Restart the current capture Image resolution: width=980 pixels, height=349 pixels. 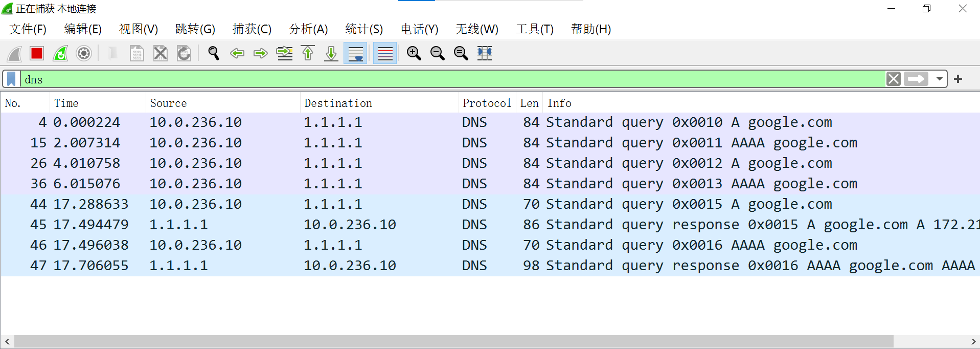tap(60, 53)
